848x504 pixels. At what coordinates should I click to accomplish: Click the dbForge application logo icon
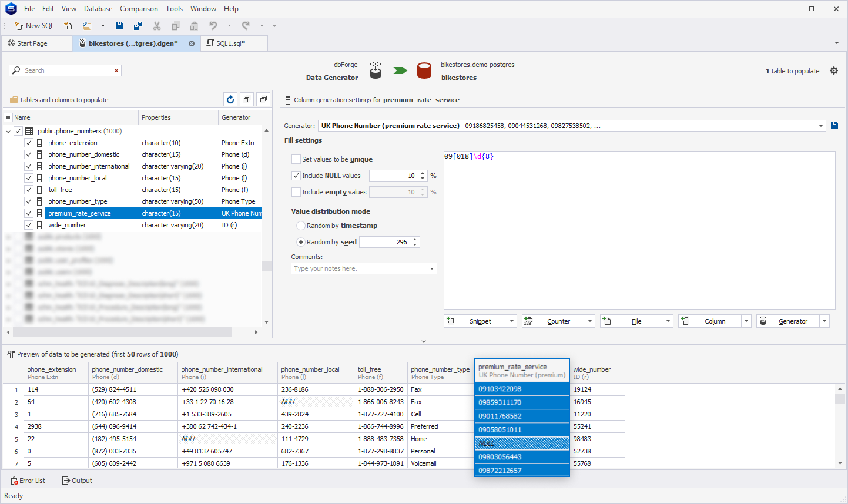pyautogui.click(x=11, y=9)
